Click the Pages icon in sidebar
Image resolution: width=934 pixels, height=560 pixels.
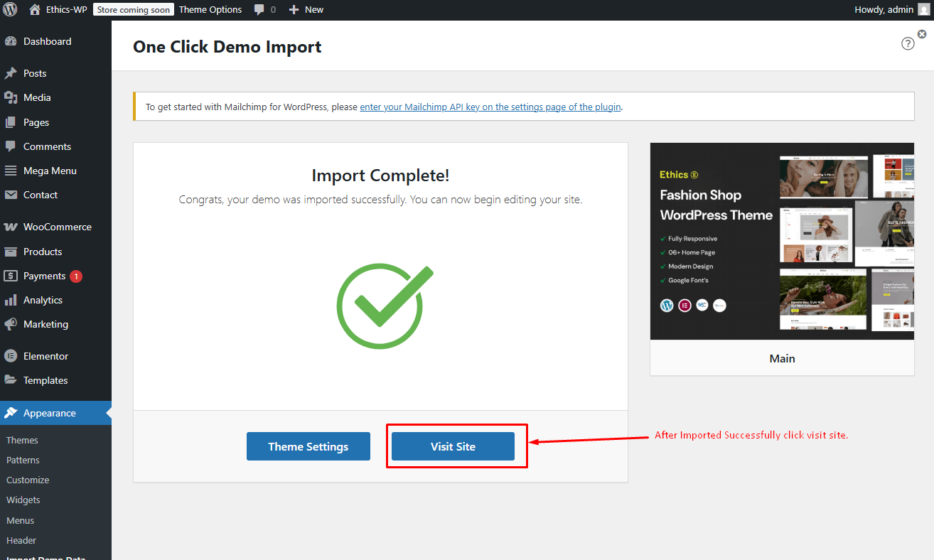11,122
